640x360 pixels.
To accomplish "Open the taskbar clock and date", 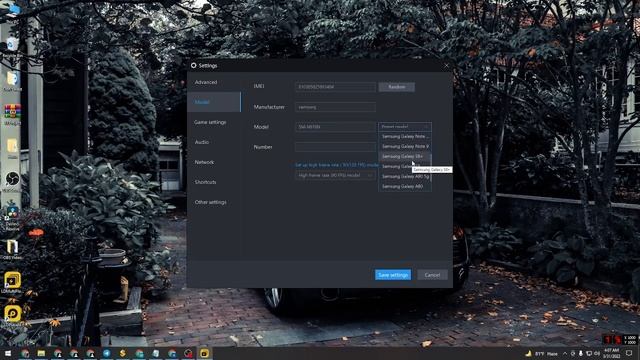I will click(612, 353).
